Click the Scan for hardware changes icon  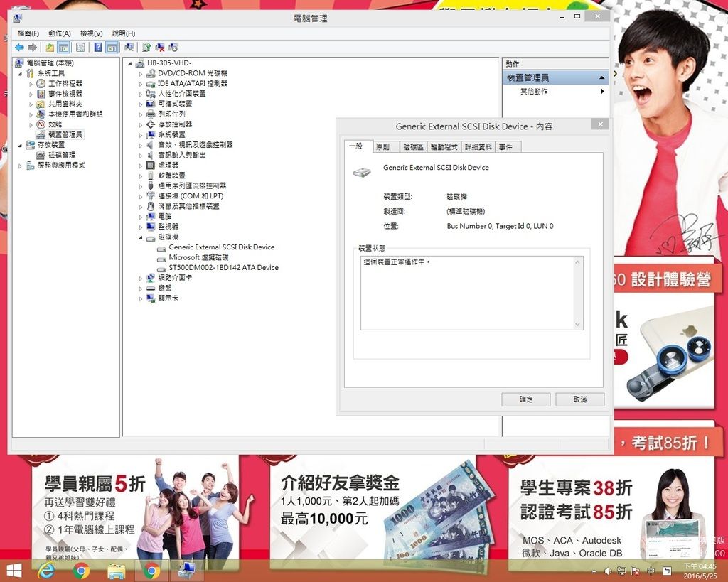[x=129, y=48]
